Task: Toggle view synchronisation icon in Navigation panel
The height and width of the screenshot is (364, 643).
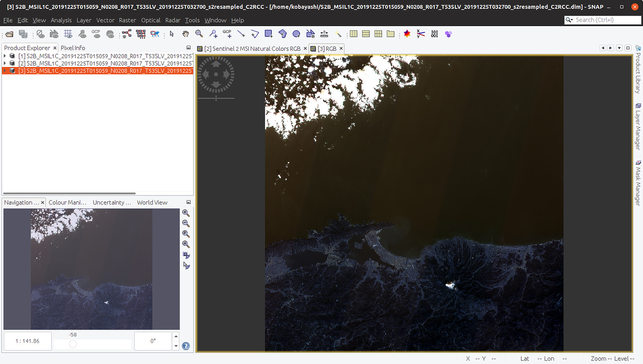Action: pos(186,256)
